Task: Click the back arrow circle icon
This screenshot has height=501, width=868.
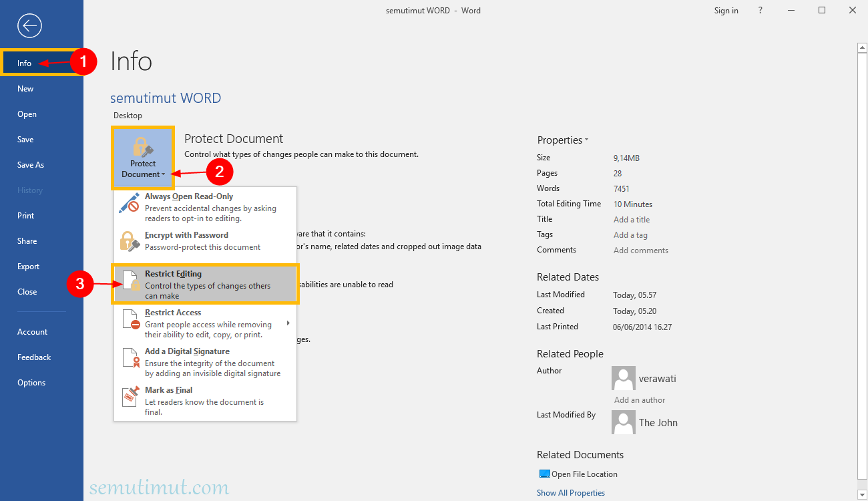Action: point(31,26)
